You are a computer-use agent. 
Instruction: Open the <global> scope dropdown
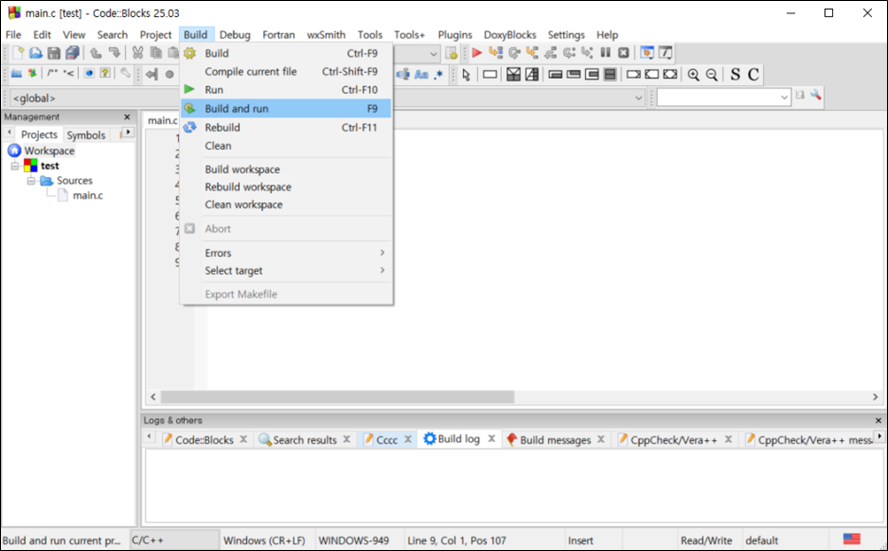[x=93, y=98]
